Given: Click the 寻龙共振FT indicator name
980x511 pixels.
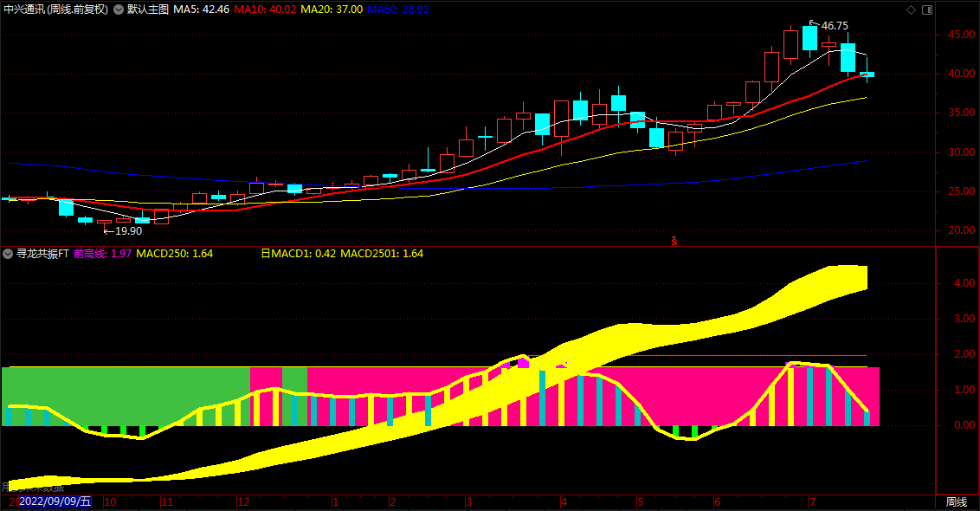Looking at the screenshot, I should click(x=42, y=253).
